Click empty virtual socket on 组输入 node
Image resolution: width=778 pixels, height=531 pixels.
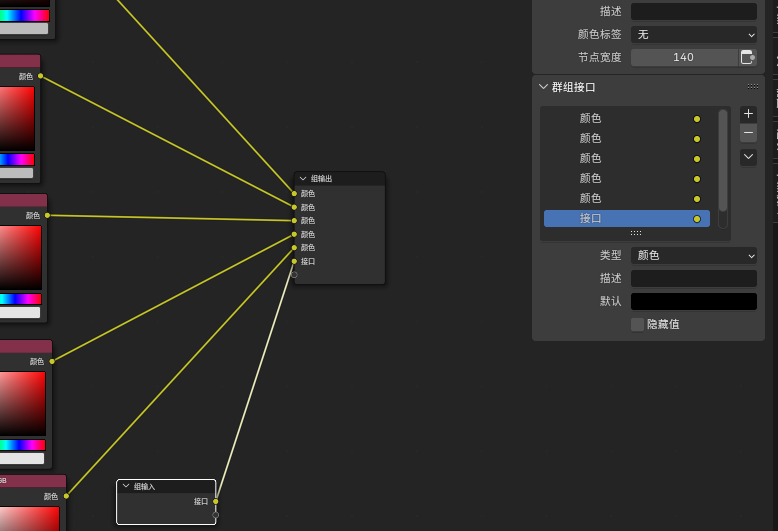215,515
